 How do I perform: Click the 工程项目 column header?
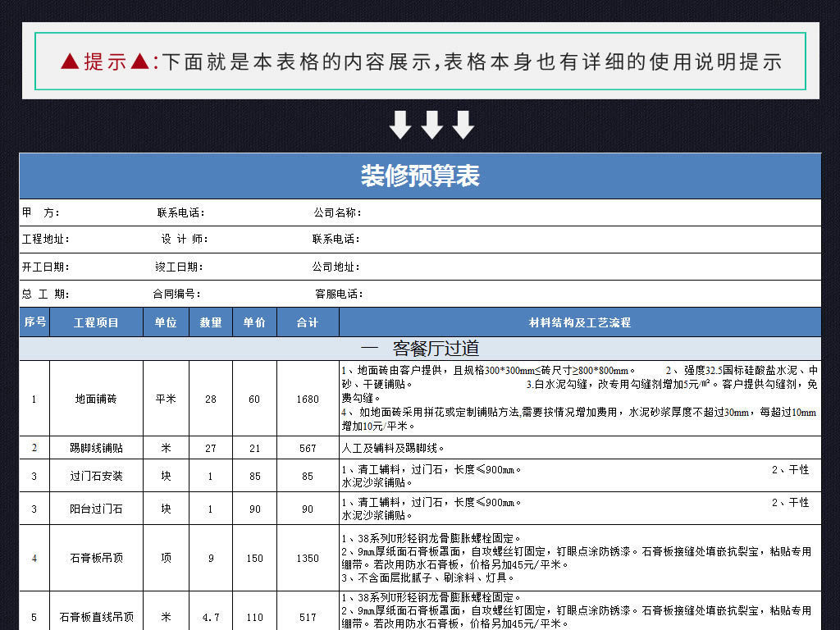coord(96,322)
